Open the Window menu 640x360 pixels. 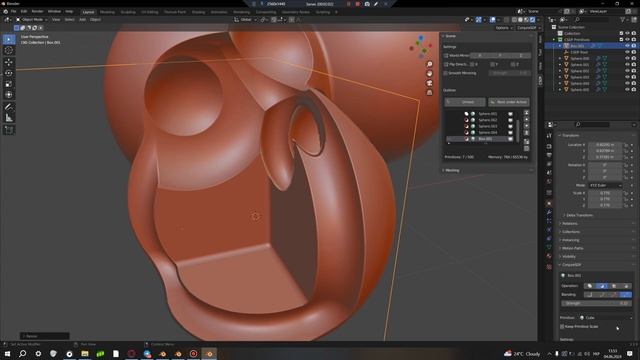pos(54,11)
